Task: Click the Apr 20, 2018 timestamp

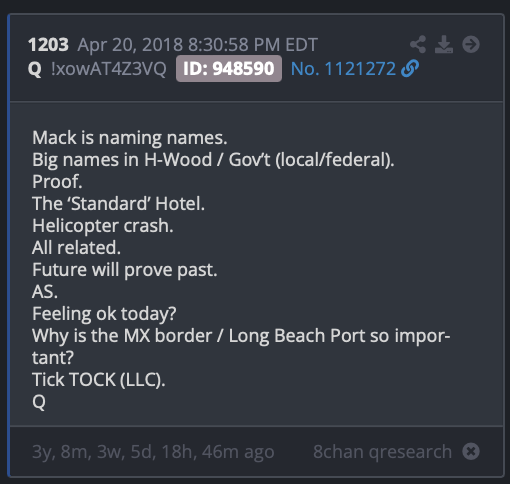Action: pos(198,45)
